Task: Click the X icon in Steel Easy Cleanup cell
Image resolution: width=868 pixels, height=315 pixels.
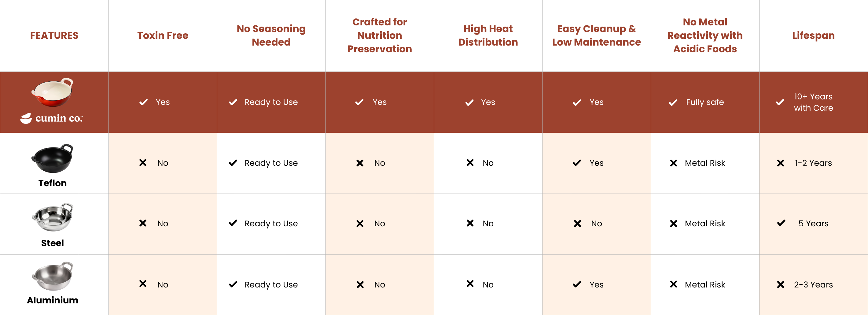Action: pos(577,224)
